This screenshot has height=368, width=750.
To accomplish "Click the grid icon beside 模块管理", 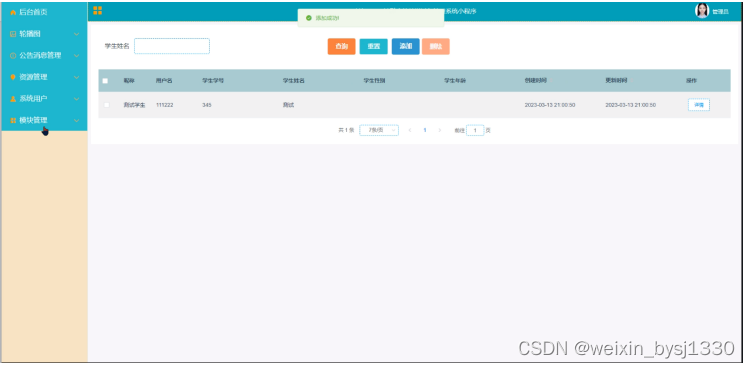I will 13,120.
